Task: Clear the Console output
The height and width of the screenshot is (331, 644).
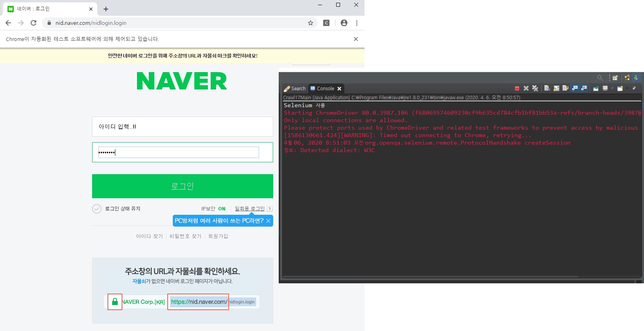Action: click(547, 88)
